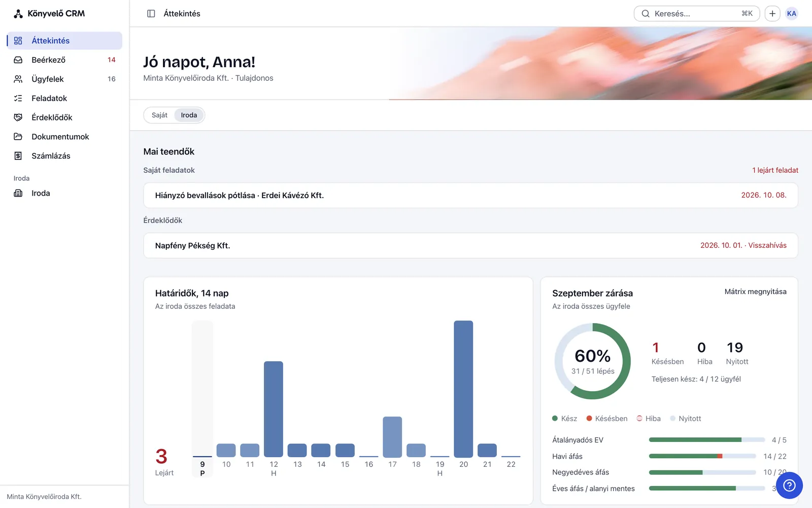Click the chart bar for day 17

tap(392, 437)
